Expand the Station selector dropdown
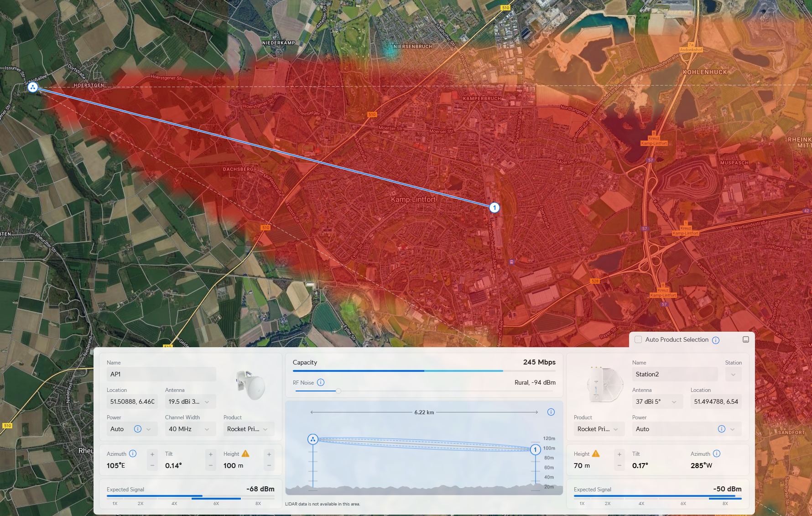The width and height of the screenshot is (812, 516). point(733,375)
